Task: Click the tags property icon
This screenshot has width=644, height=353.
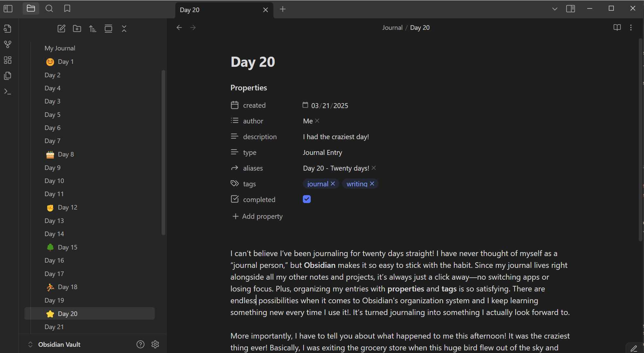Action: [x=235, y=184]
